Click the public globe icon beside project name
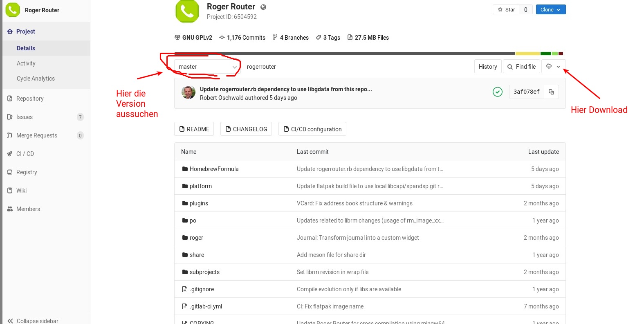Viewport: 644px width, 324px height. [263, 7]
